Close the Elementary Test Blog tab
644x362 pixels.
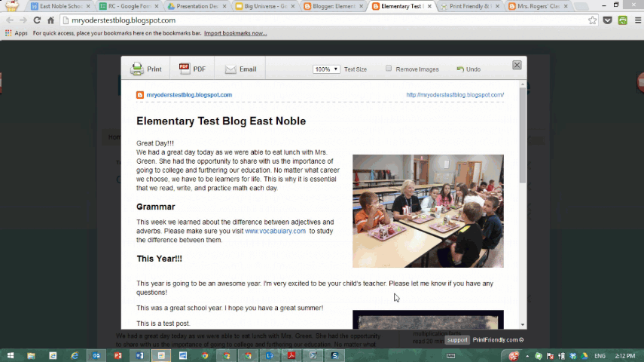coord(429,6)
